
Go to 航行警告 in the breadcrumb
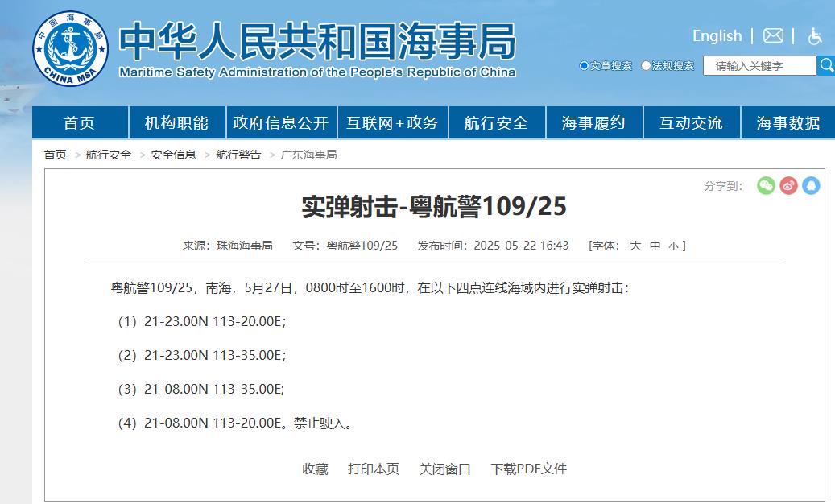click(x=238, y=155)
